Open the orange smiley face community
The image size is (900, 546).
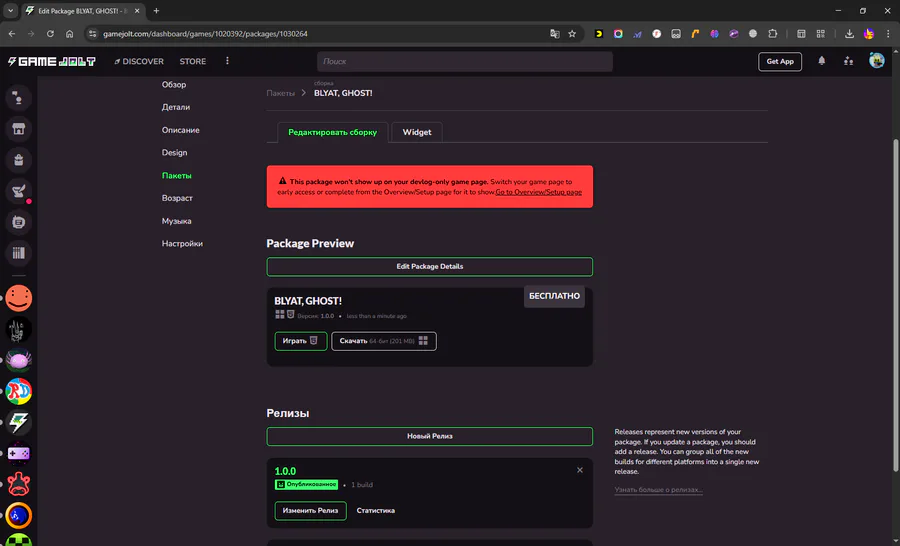click(x=18, y=299)
